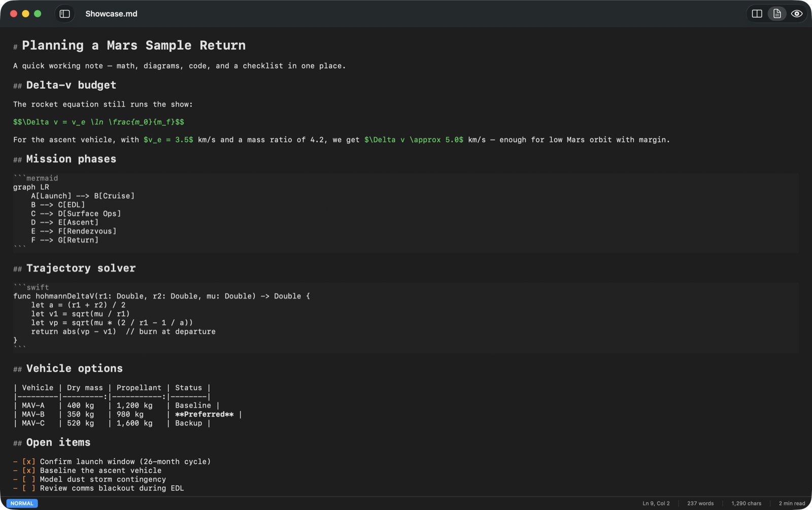
Task: Click the '237 words' status entry
Action: coord(700,503)
